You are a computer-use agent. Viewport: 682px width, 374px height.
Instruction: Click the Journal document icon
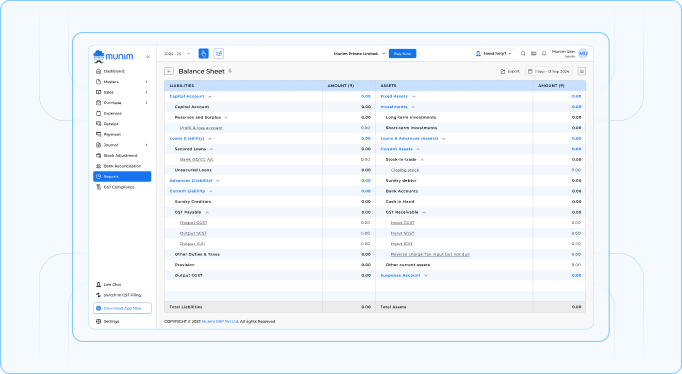[x=98, y=145]
